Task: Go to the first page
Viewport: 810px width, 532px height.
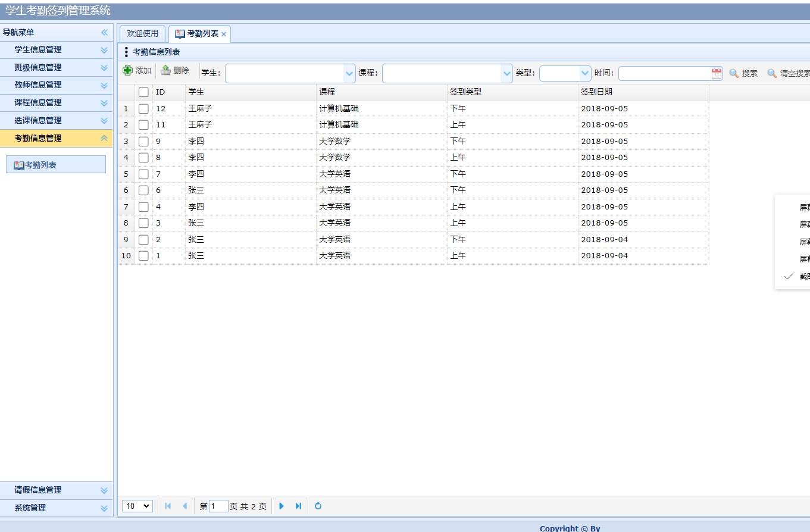Action: (168, 506)
